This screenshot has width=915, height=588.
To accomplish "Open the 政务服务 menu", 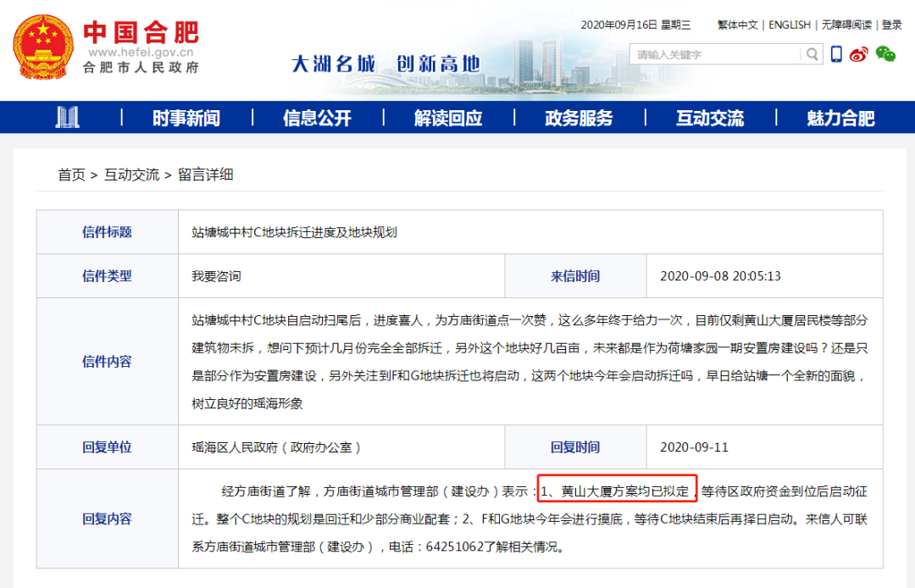I will (579, 118).
